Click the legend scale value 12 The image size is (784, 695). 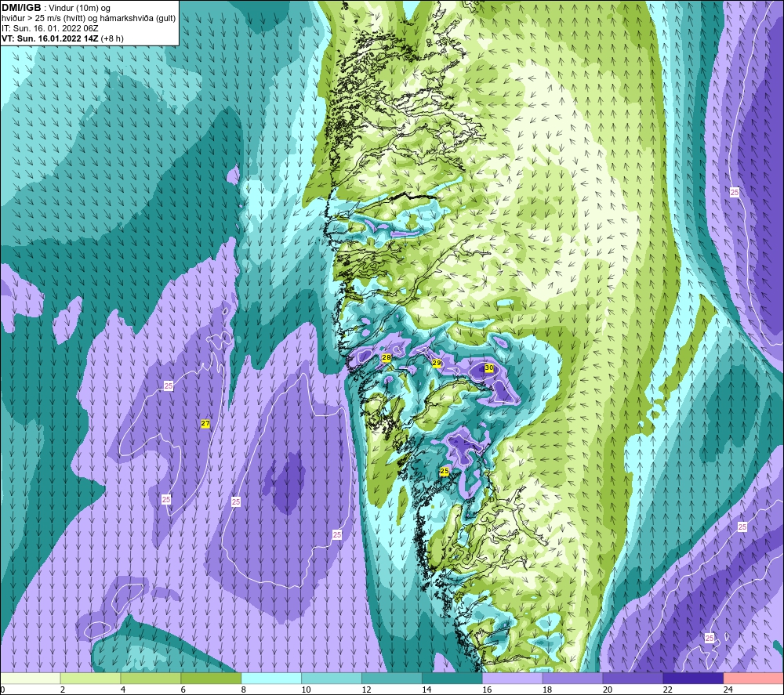click(366, 690)
